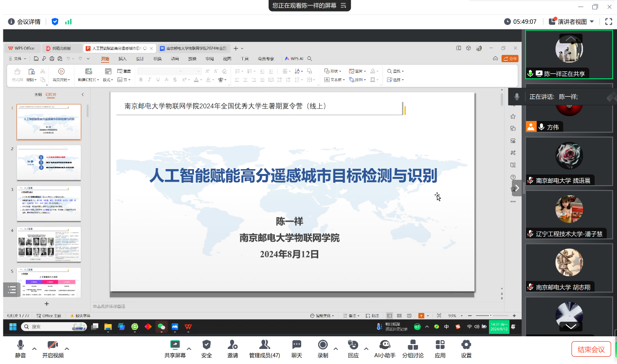Expand audio options arrow beside 静音
Viewport: 617px width, 364px height.
[34, 348]
